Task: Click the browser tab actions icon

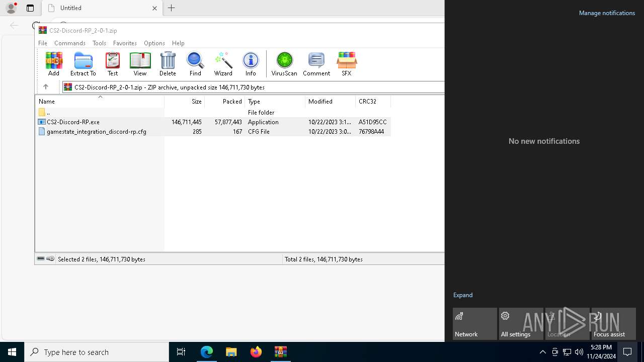Action: pyautogui.click(x=30, y=8)
